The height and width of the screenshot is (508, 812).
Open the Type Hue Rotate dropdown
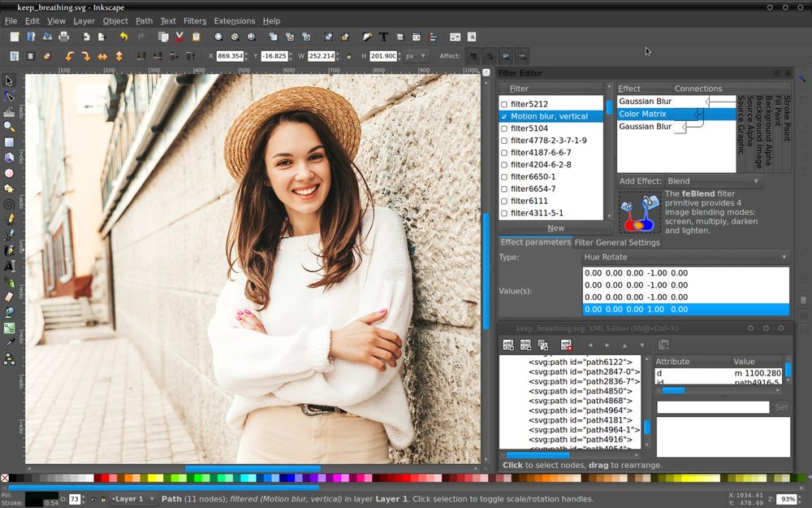685,258
